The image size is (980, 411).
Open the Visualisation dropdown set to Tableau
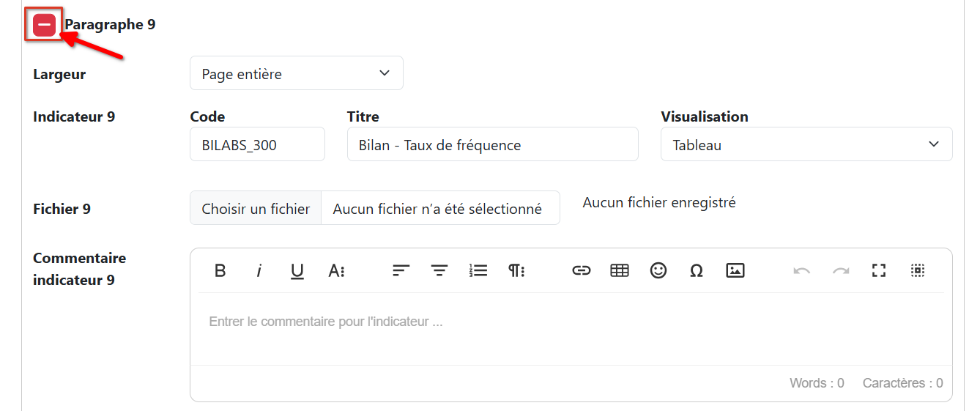806,144
